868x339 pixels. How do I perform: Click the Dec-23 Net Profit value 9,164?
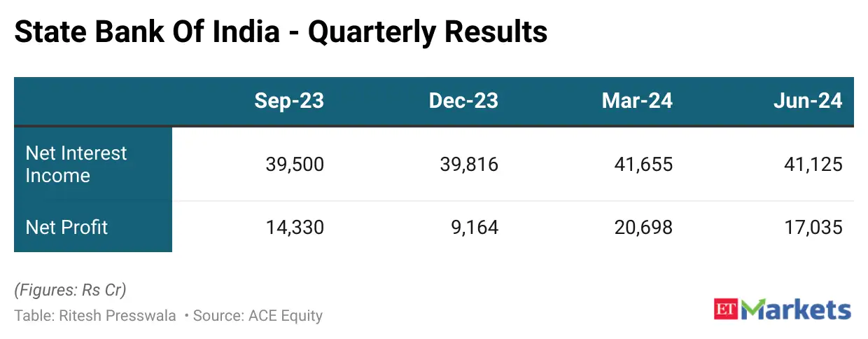[x=475, y=227]
